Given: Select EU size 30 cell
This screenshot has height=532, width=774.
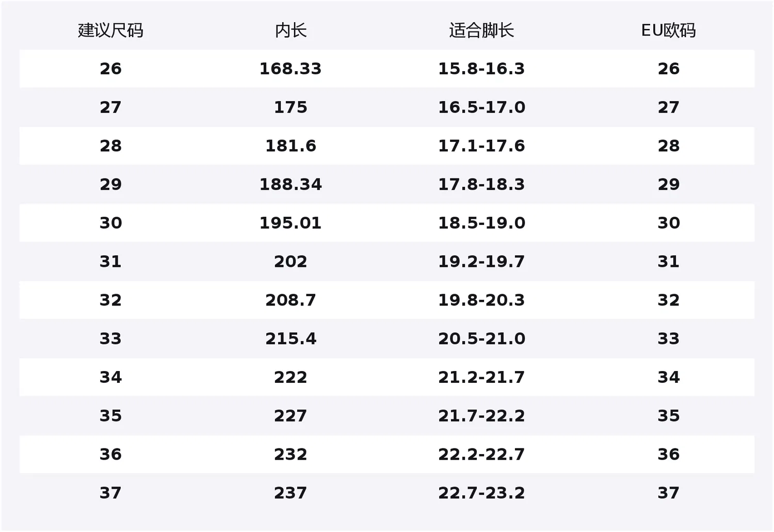Looking at the screenshot, I should pyautogui.click(x=668, y=223).
